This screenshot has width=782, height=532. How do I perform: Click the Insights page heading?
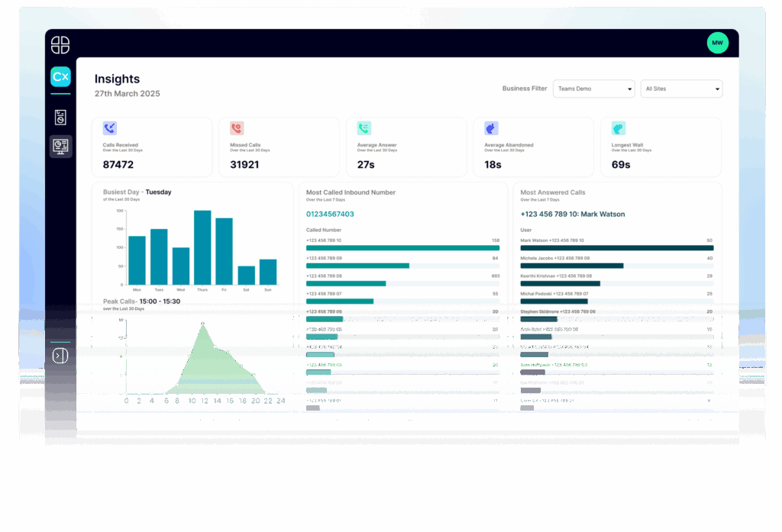pyautogui.click(x=117, y=79)
